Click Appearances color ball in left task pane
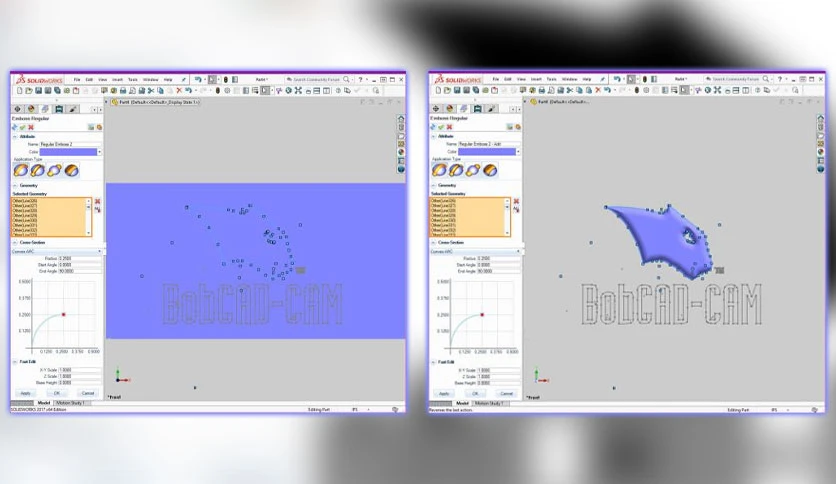836x484 pixels. point(401,152)
